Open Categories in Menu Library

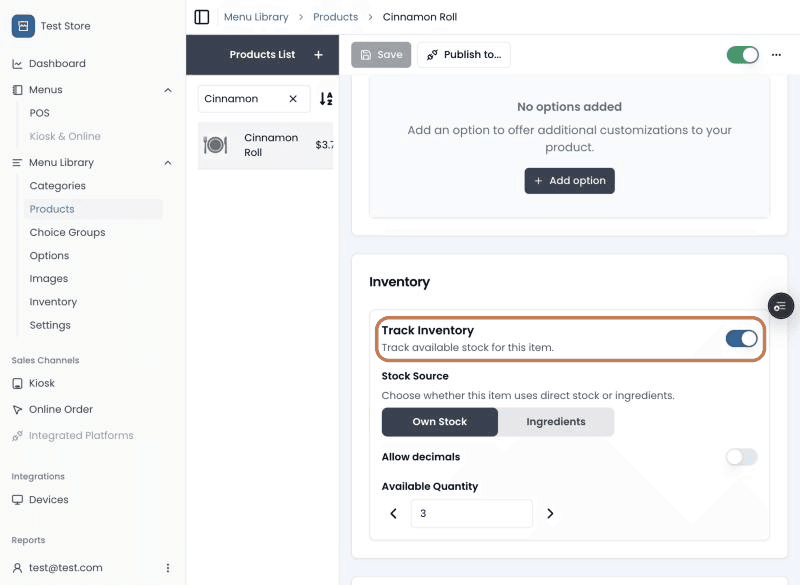tap(58, 186)
